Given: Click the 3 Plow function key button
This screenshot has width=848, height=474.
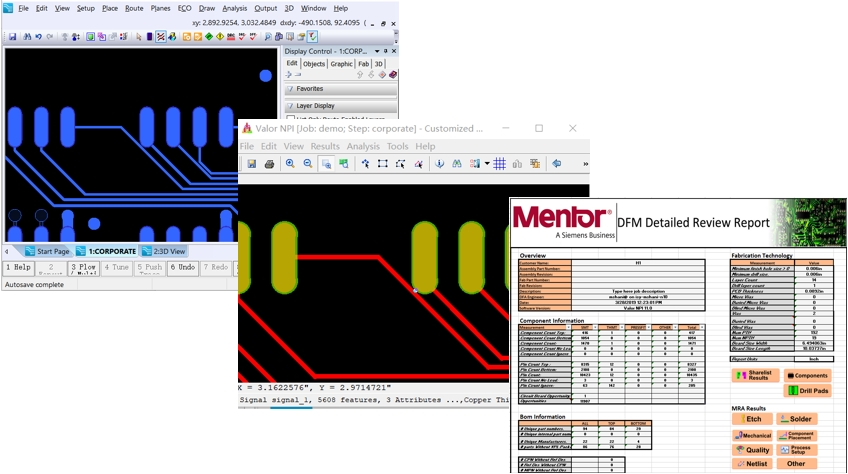Looking at the screenshot, I should 84,268.
